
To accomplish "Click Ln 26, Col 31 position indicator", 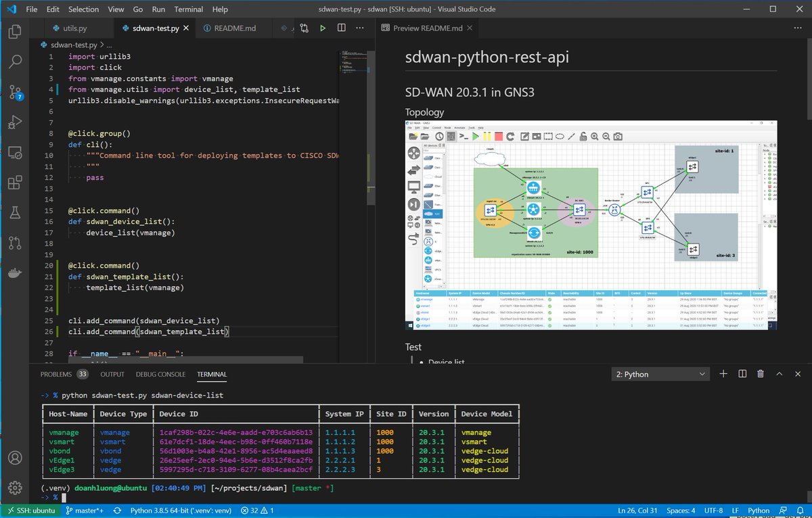I will click(x=636, y=511).
